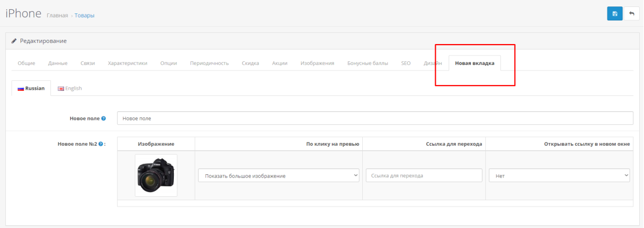Focus the Ссылка для перехода input
The height and width of the screenshot is (228, 644).
coord(424,176)
